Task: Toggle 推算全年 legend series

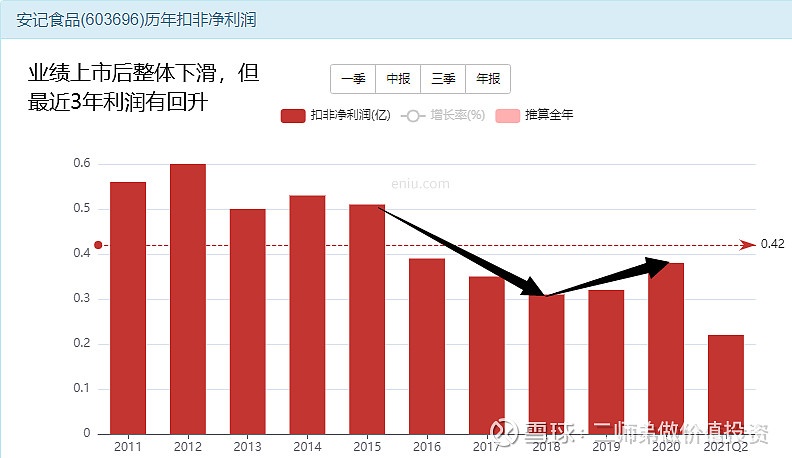Action: point(534,115)
